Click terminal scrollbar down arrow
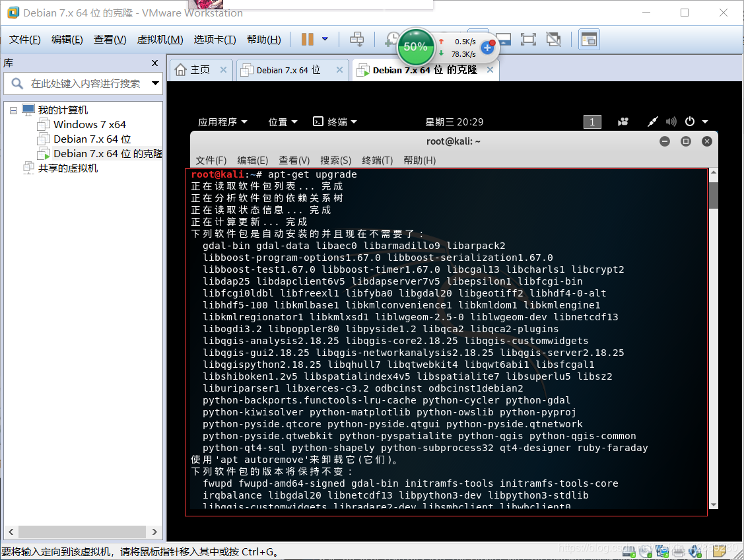The height and width of the screenshot is (560, 744). click(x=713, y=505)
